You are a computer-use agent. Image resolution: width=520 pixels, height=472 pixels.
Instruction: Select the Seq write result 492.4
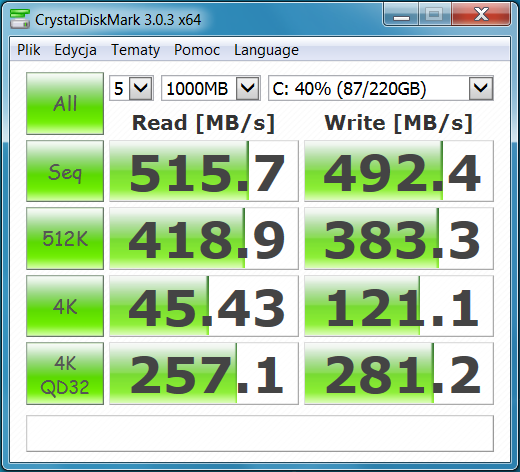click(399, 171)
